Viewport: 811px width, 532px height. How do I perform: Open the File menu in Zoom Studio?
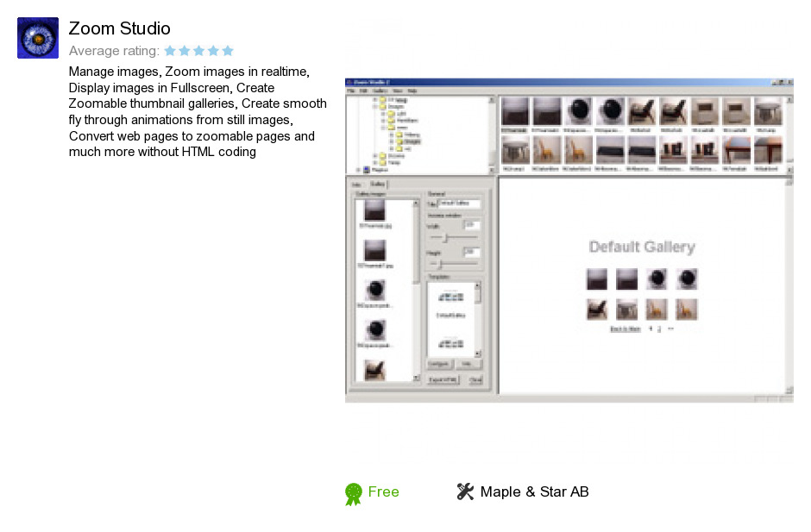tap(351, 91)
